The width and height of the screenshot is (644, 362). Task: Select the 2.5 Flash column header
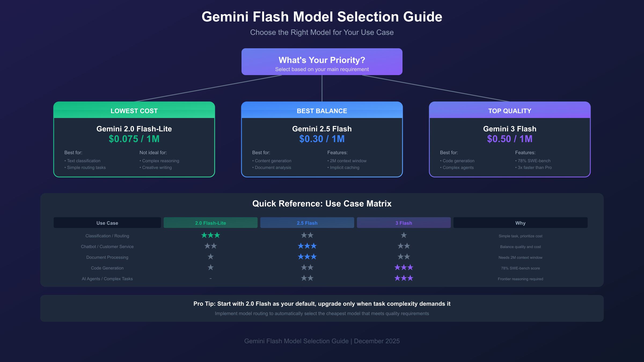[307, 223]
